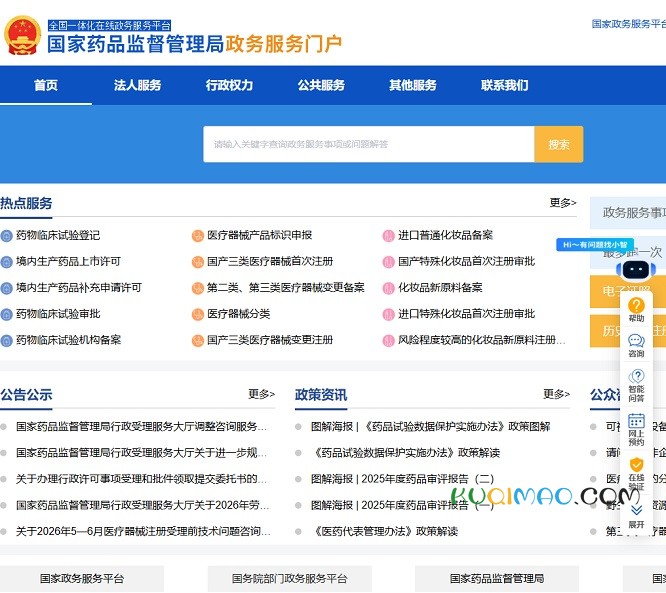Click icon beside 国产三类医疗器械变更注册
Viewport: 666px width, 593px height.
coord(198,341)
